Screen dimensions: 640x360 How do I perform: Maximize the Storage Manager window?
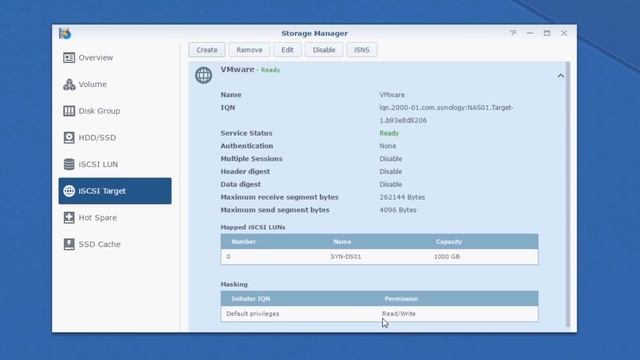(547, 33)
